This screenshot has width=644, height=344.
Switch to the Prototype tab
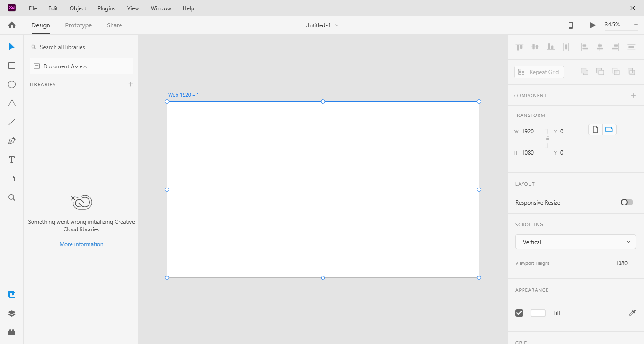[79, 25]
